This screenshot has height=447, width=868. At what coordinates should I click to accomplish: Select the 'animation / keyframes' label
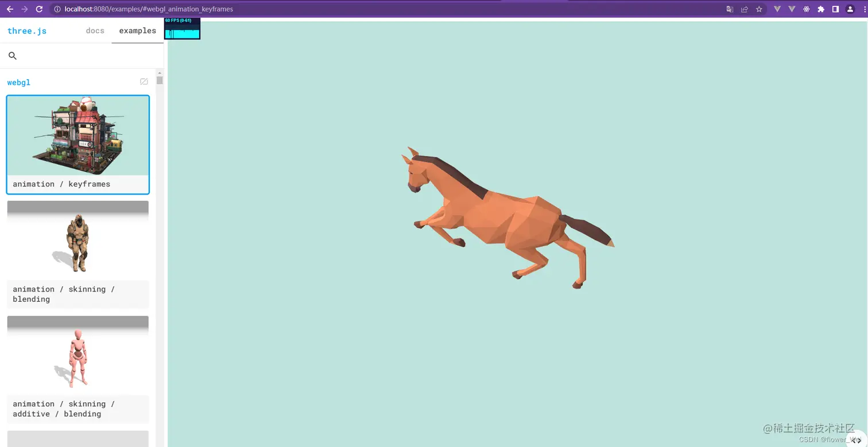pos(61,184)
